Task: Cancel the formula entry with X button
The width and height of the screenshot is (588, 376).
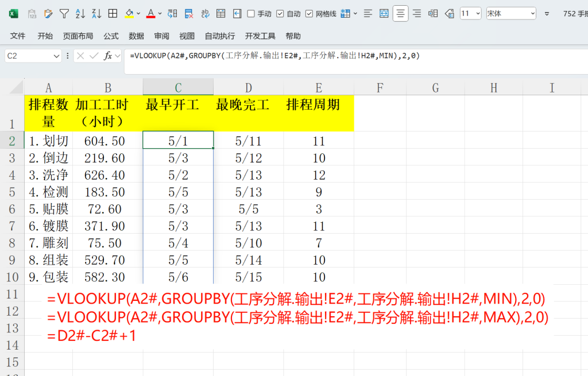Action: (80, 56)
